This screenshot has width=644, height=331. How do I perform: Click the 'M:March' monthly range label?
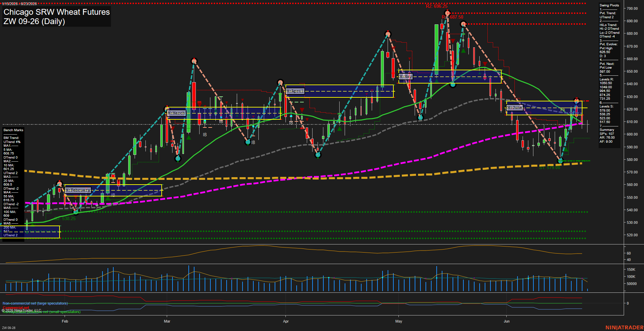(x=177, y=113)
